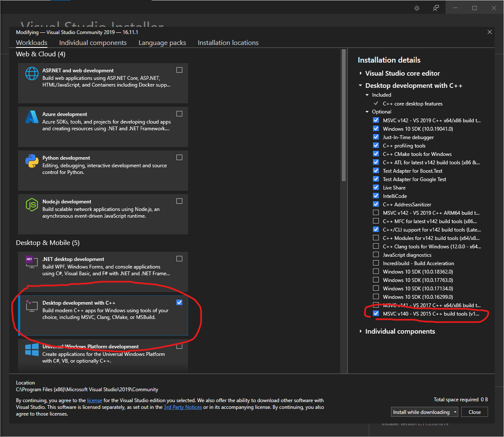
Task: Uncheck Test Adapter for Google Test
Action: (376, 179)
